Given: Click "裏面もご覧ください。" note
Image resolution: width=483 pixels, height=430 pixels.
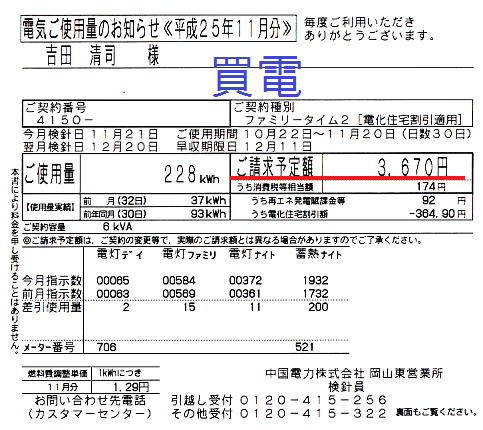Looking at the screenshot, I should (436, 413).
